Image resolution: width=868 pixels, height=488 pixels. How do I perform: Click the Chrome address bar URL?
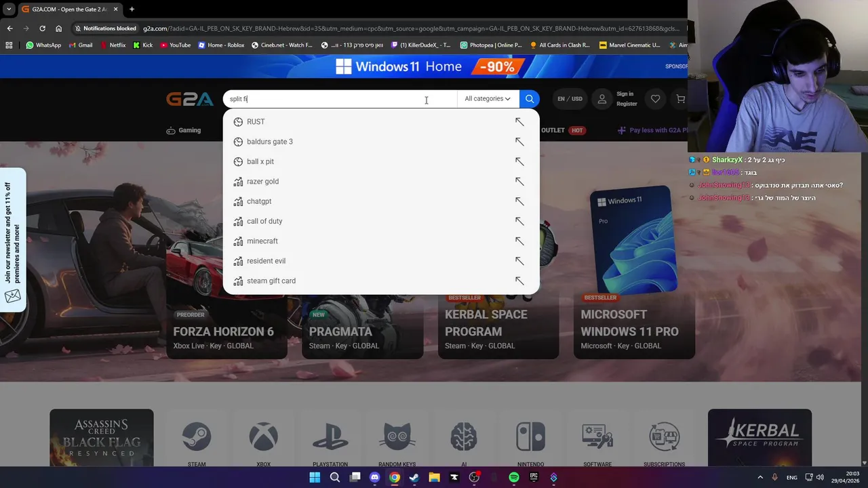pyautogui.click(x=411, y=28)
